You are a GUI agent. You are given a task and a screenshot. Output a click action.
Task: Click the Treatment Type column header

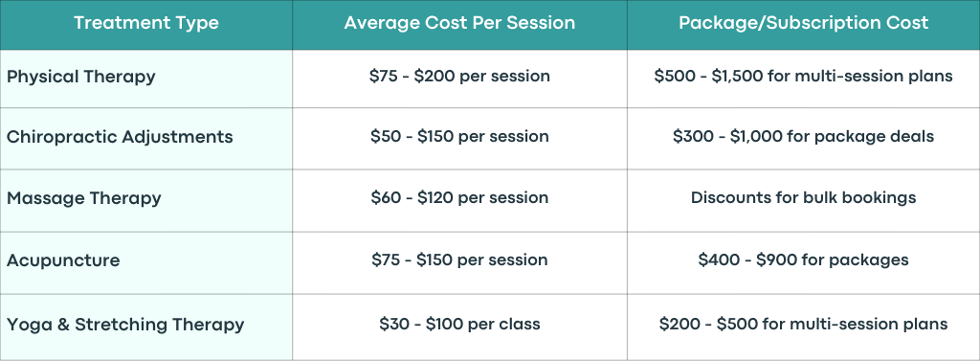pyautogui.click(x=146, y=23)
